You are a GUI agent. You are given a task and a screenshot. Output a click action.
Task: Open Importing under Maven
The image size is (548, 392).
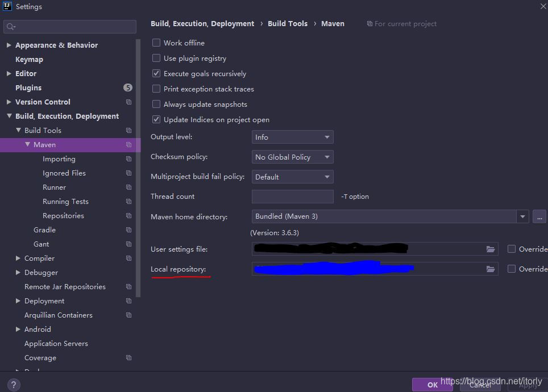click(59, 159)
